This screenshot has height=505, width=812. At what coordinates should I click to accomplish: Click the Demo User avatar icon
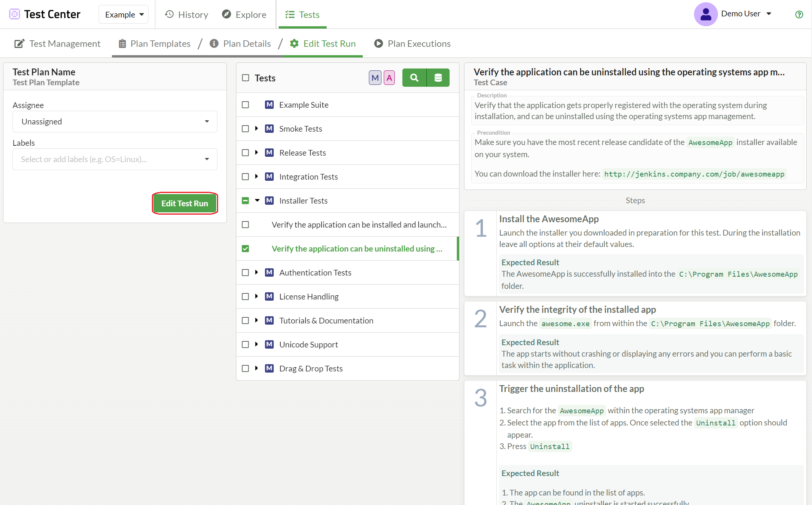[x=705, y=14]
